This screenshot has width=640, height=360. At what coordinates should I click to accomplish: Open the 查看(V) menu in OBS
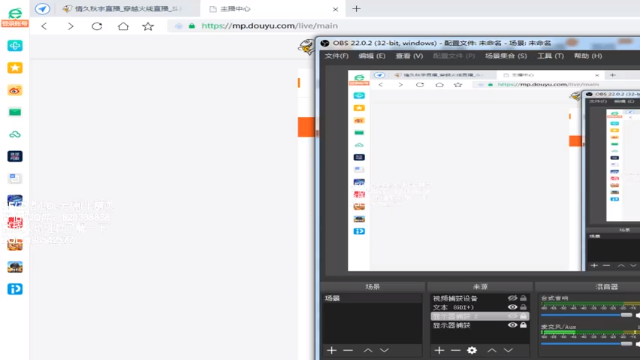coord(409,56)
